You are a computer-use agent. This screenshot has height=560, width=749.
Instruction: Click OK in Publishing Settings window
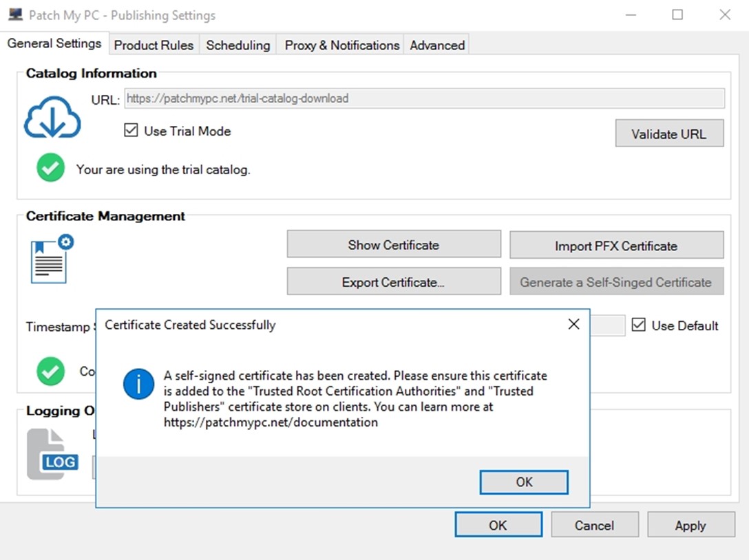click(x=498, y=525)
